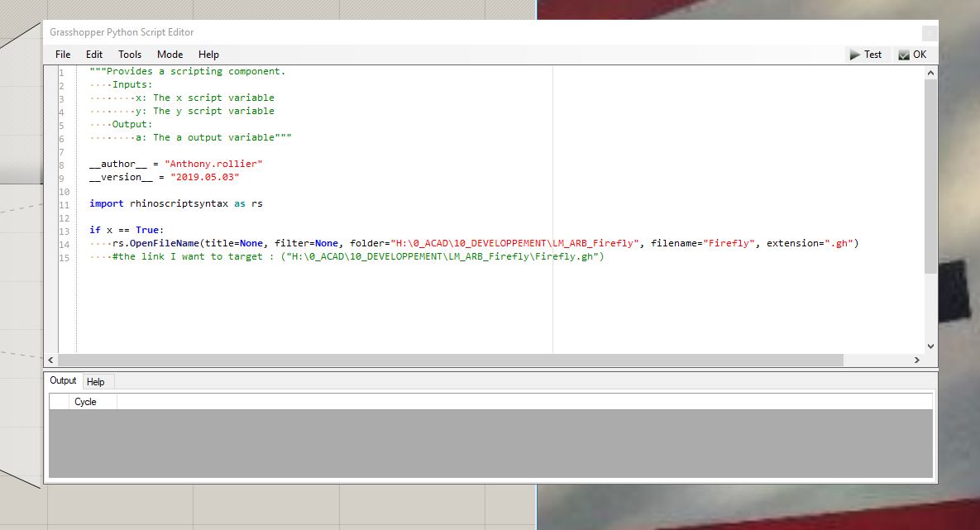Click the right arrow of the horizontal scrollbar
The width and height of the screenshot is (980, 530).
pyautogui.click(x=917, y=360)
